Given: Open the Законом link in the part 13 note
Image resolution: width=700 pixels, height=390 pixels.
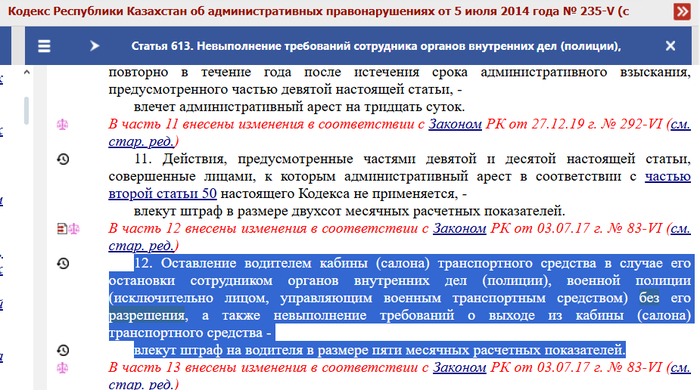Looking at the screenshot, I should [x=459, y=368].
